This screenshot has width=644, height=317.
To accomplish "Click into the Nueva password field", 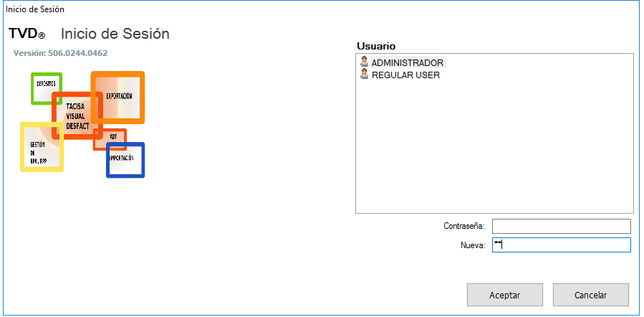I will pyautogui.click(x=561, y=245).
